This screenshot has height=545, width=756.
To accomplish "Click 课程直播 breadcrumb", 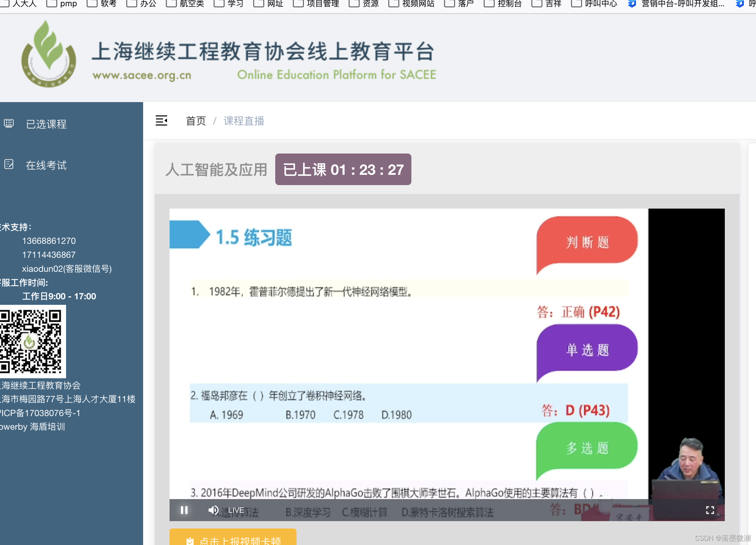I will click(244, 121).
